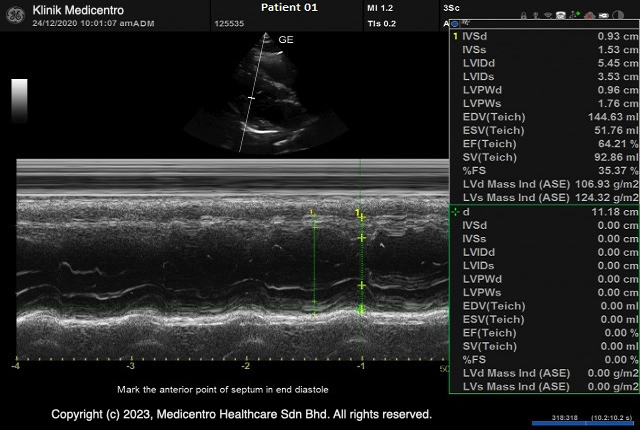Click the Klinik Medicentro title
Image resolution: width=640 pixels, height=430 pixels.
(78, 10)
